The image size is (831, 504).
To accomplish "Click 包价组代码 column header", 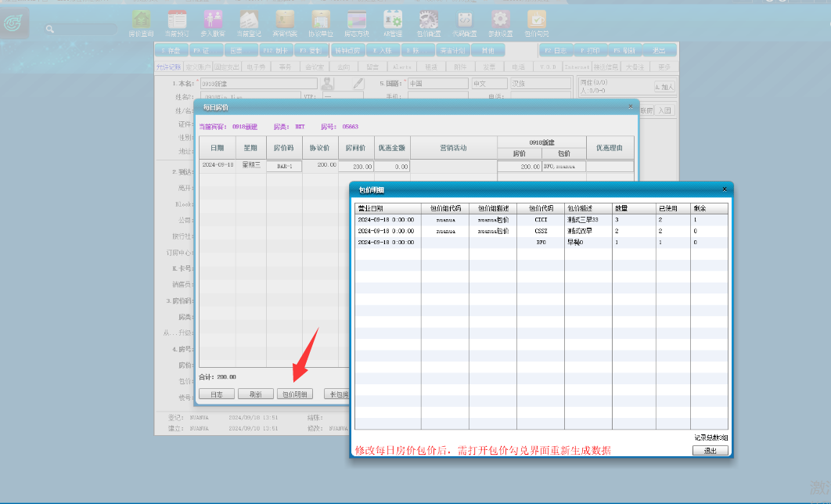I will (445, 208).
